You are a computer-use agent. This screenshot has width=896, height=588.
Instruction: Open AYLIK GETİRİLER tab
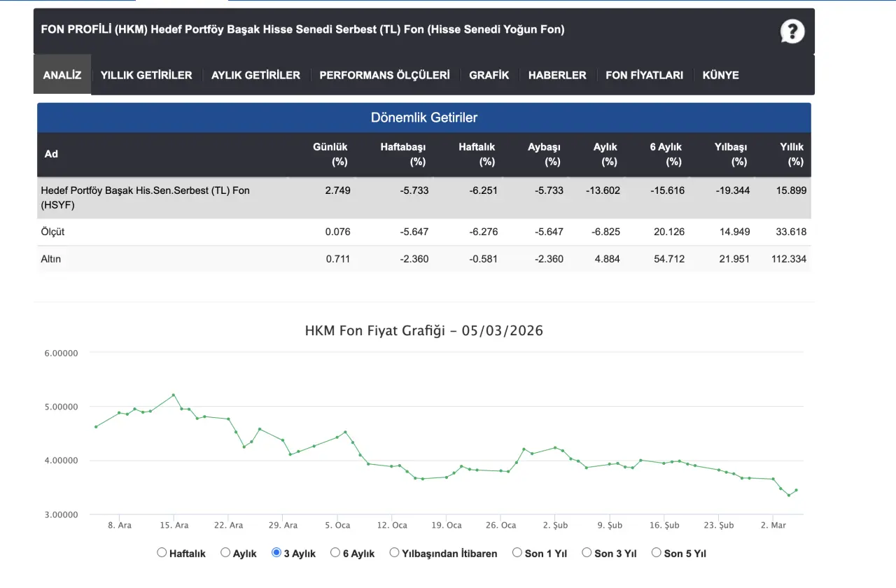click(255, 75)
